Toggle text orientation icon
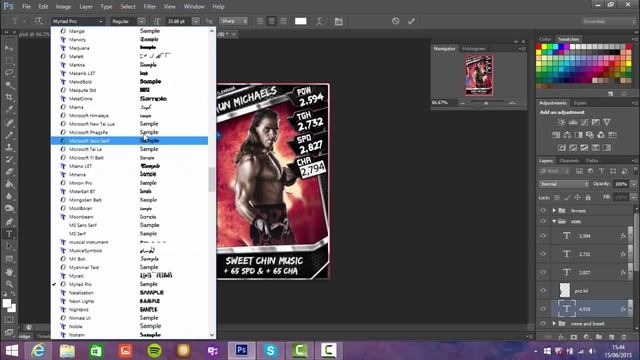The image size is (640, 360). point(38,21)
